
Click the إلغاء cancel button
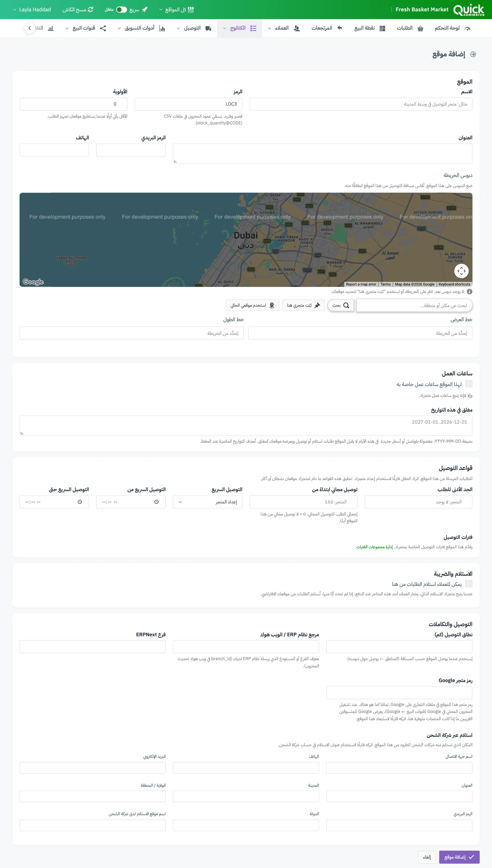[x=427, y=857]
